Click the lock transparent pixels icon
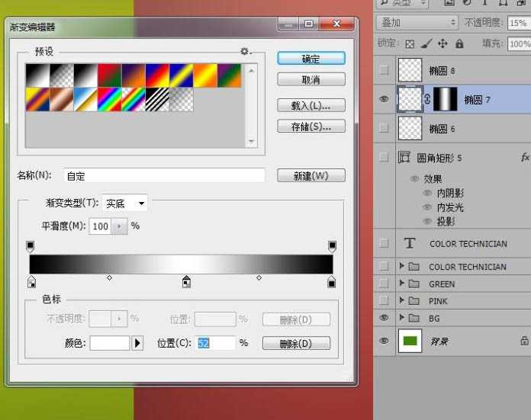531x420 pixels. point(410,44)
